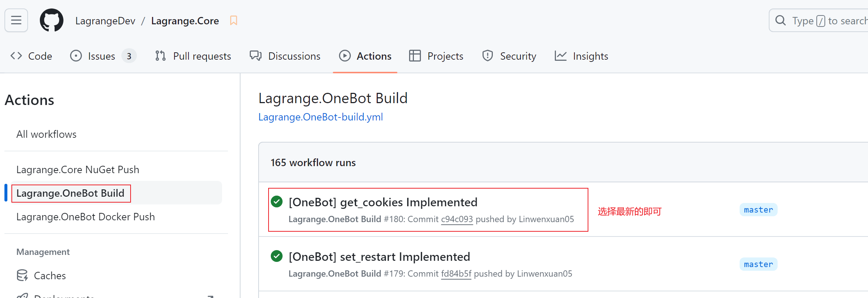Open the Lagrange.OneBot-build.yml workflow file link
868x298 pixels.
(x=321, y=117)
